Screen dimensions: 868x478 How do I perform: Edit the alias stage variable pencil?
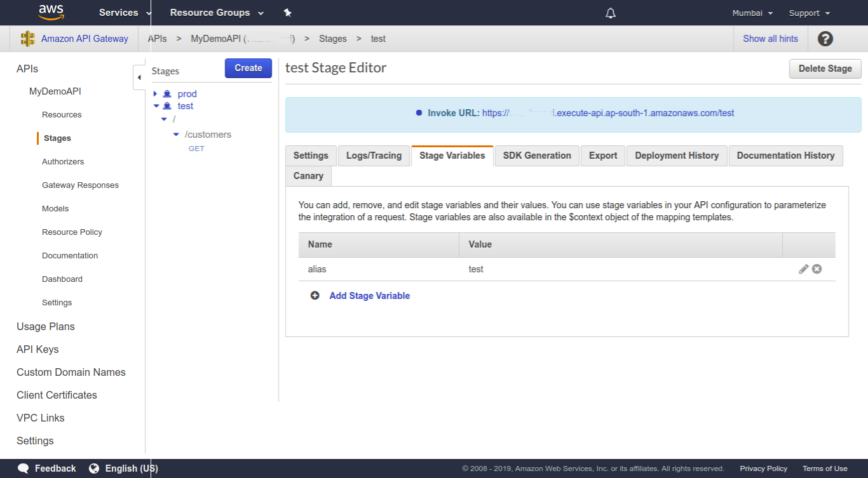[804, 269]
